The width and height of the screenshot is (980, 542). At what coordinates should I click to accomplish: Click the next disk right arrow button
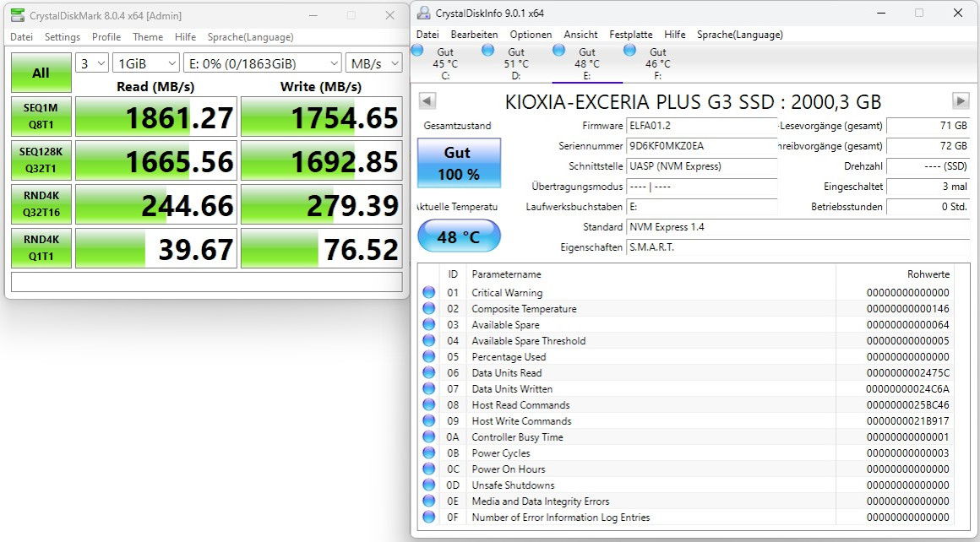coord(961,101)
